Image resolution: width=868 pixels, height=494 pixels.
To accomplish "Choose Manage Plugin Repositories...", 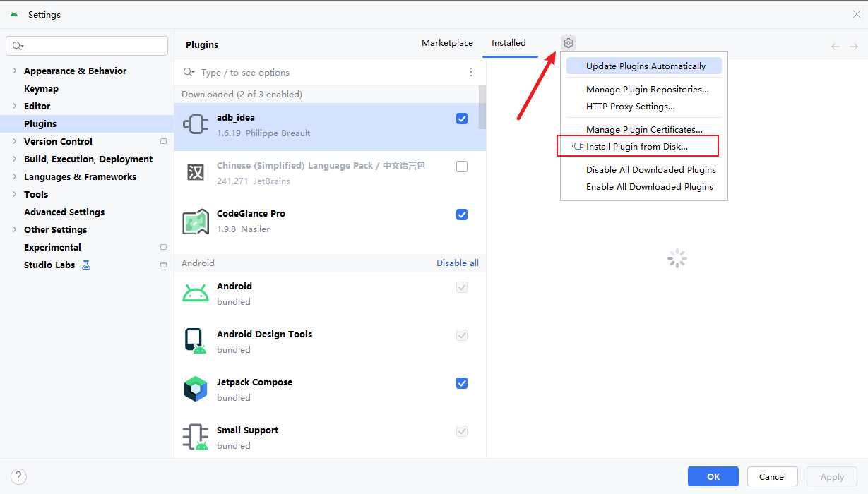I will pyautogui.click(x=644, y=90).
